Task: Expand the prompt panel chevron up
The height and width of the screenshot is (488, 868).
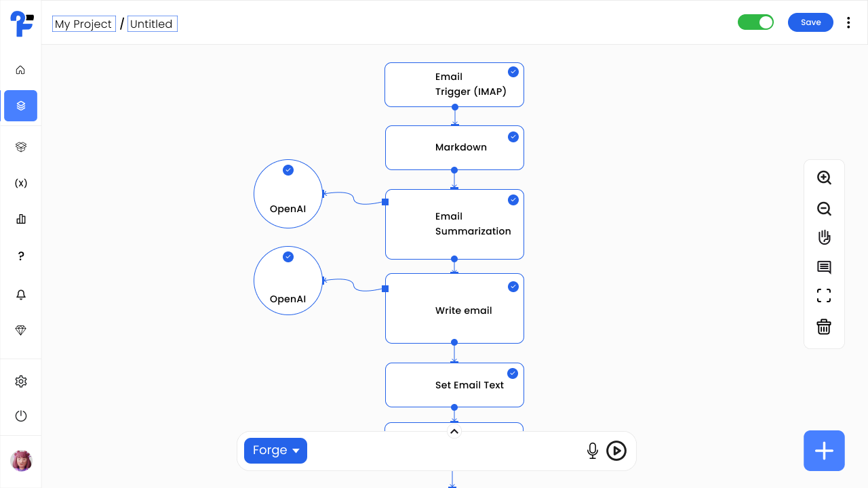Action: point(454,432)
